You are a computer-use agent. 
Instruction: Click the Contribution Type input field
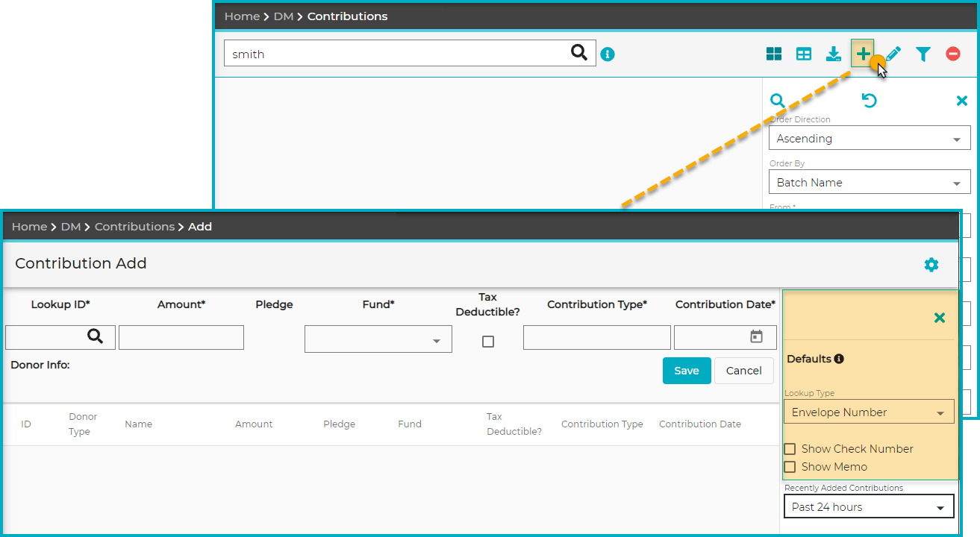coord(597,337)
